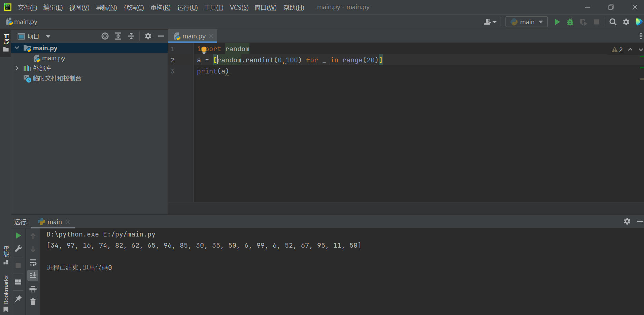Viewport: 644px width, 315px height.
Task: Start debugging with the bug icon
Action: coord(570,22)
